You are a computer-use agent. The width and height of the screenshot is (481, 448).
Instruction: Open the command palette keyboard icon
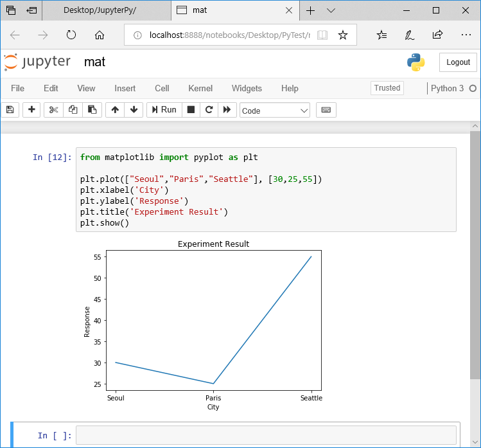click(326, 110)
